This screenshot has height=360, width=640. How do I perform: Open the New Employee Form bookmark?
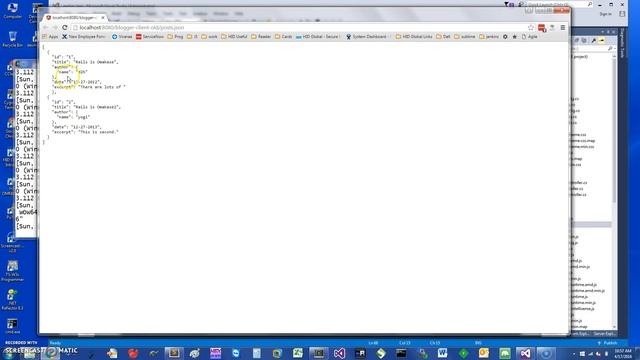(84, 37)
